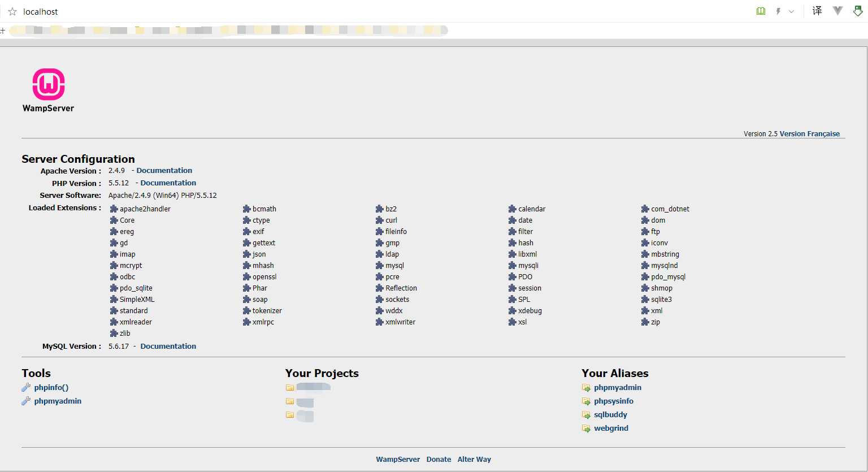The image size is (868, 472).
Task: Click the lightning bolt icon in toolbar
Action: pyautogui.click(x=778, y=11)
